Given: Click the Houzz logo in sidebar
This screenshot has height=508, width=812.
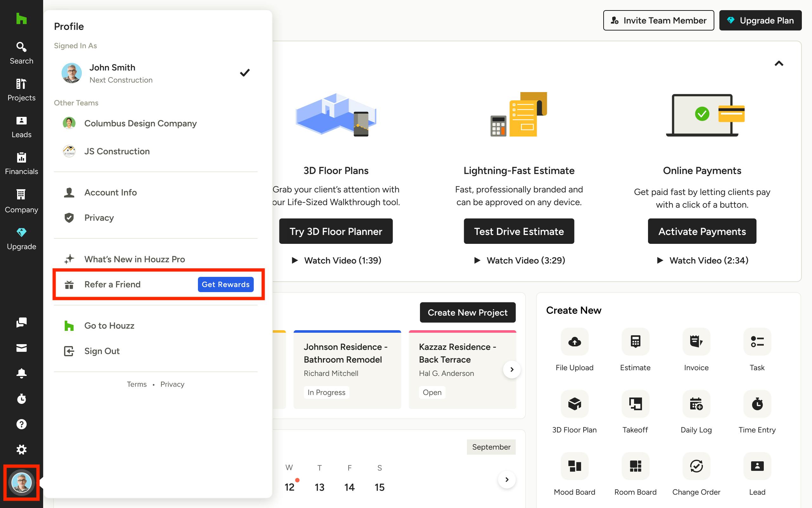Looking at the screenshot, I should (x=22, y=18).
